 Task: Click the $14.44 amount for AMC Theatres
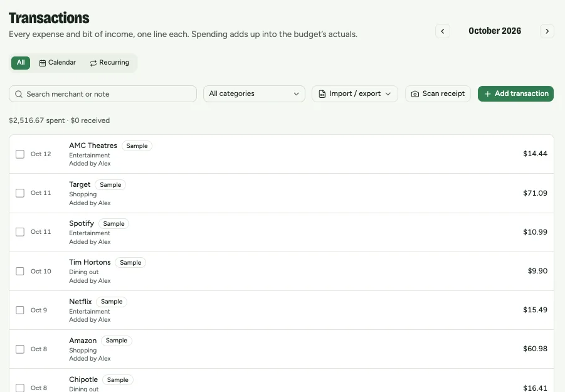(535, 154)
